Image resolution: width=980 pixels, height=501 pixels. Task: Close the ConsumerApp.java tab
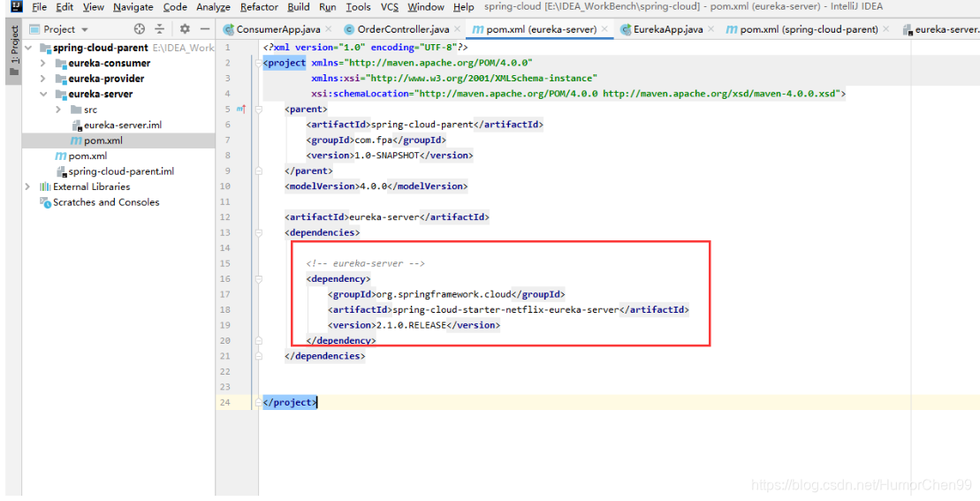pyautogui.click(x=328, y=29)
